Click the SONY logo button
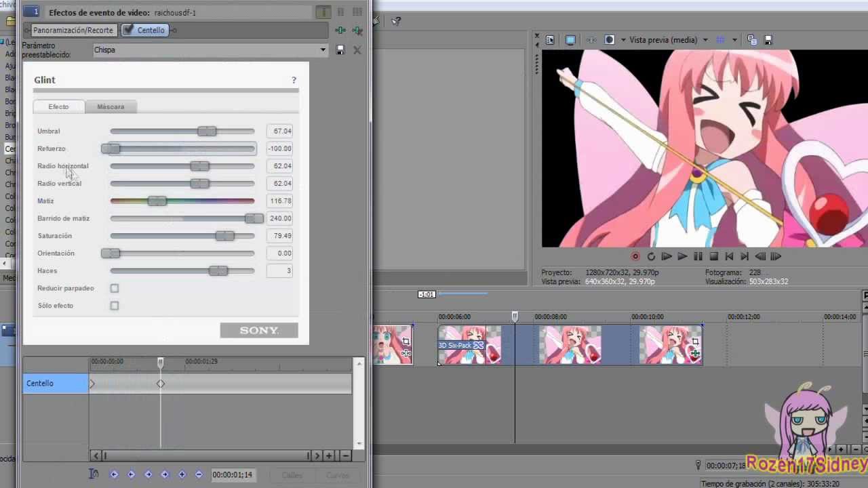This screenshot has height=488, width=868. click(x=259, y=330)
